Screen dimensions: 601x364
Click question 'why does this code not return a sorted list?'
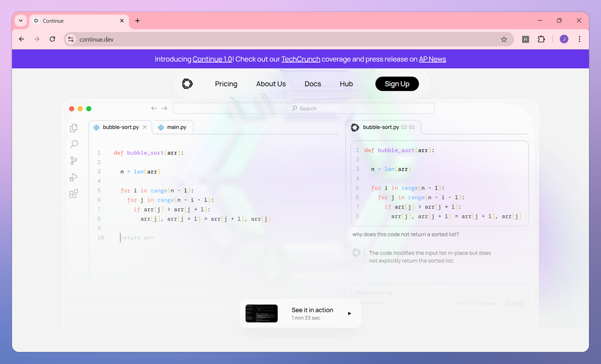[x=406, y=234]
